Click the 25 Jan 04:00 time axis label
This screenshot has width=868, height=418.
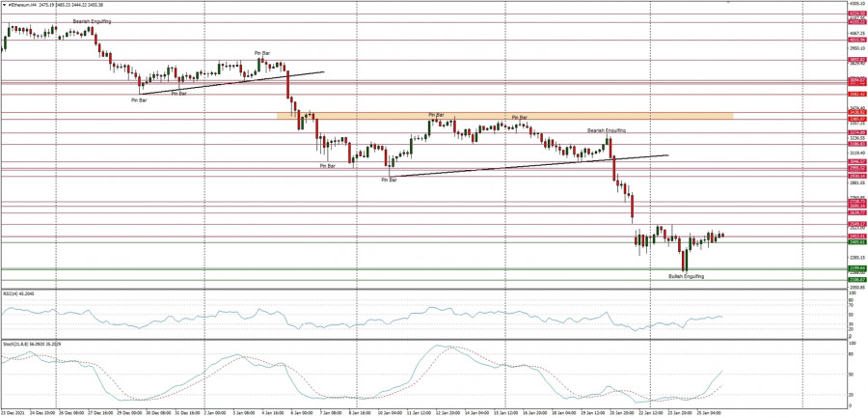tap(710, 413)
